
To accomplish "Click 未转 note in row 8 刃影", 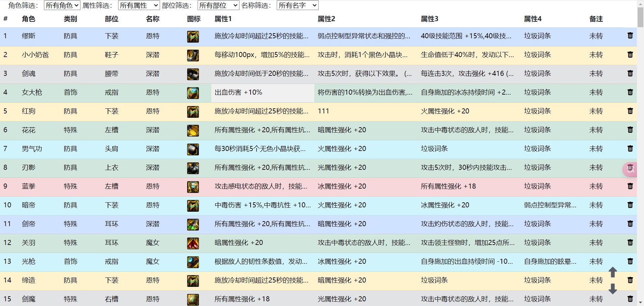I will (596, 167).
